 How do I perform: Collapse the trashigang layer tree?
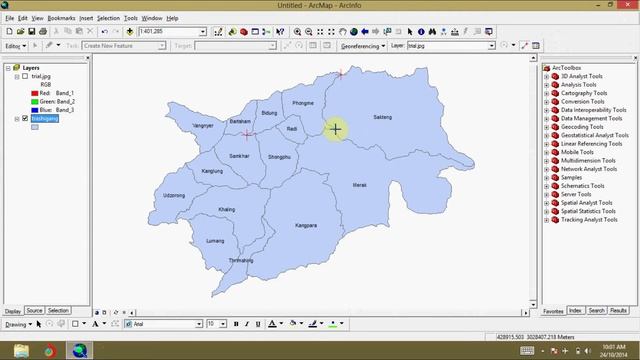coord(17,119)
